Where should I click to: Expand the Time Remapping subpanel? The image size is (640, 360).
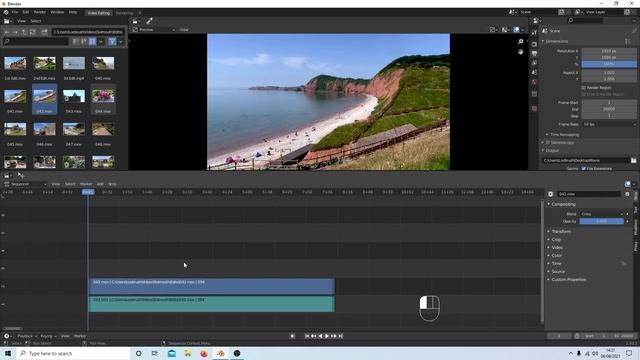563,135
